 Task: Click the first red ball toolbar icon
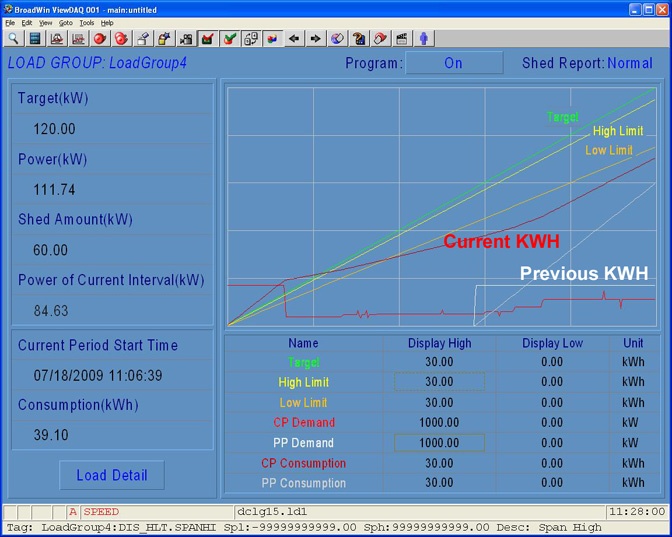tap(100, 39)
